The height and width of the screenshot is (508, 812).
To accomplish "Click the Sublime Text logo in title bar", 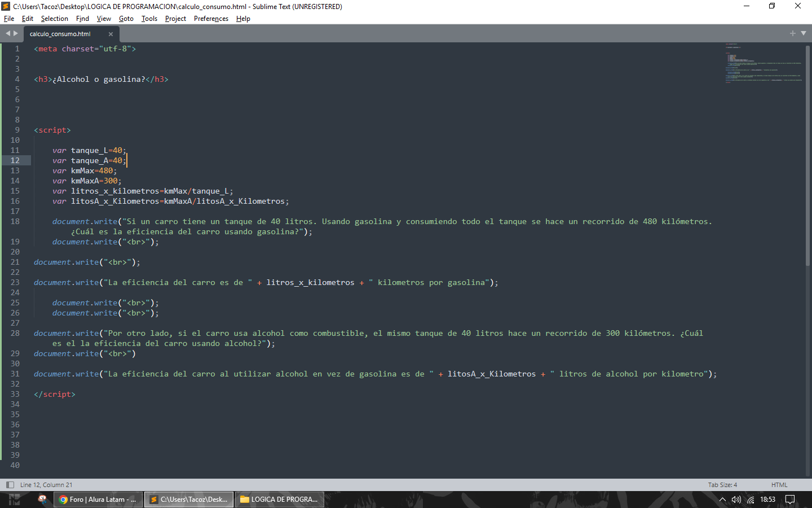I will 6,6.
